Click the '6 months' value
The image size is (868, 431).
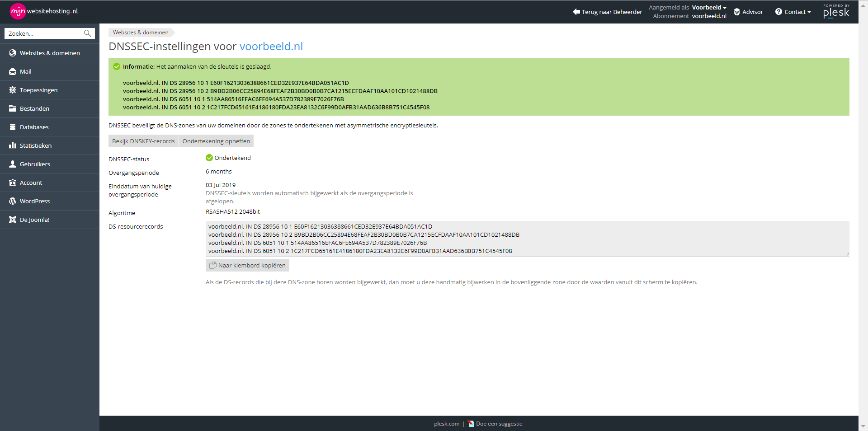218,171
